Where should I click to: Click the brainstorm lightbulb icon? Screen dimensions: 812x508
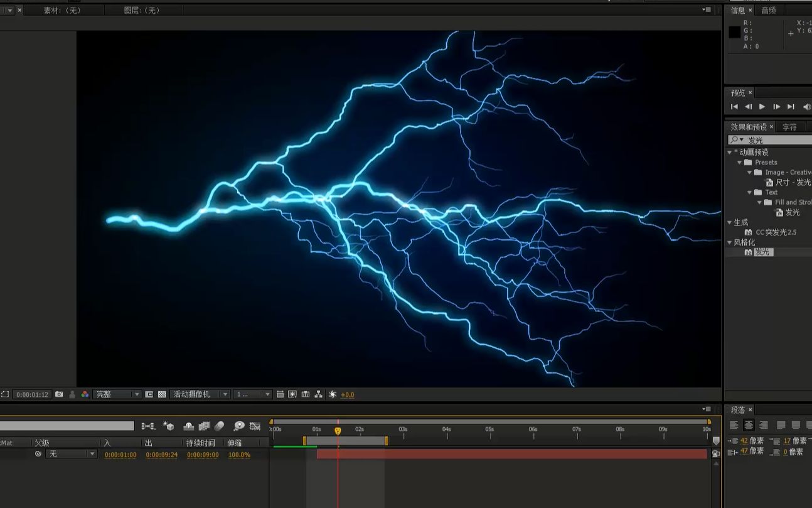[x=239, y=426]
